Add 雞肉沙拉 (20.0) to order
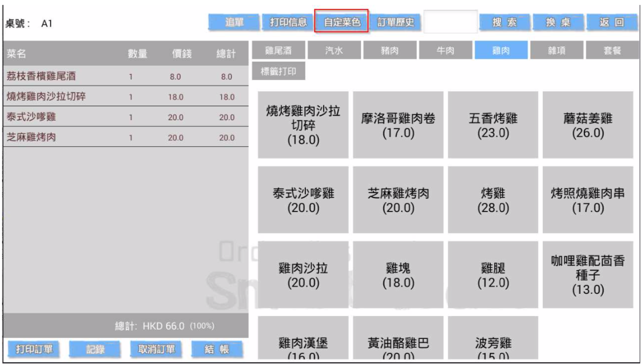This screenshot has height=364, width=642. click(x=303, y=275)
